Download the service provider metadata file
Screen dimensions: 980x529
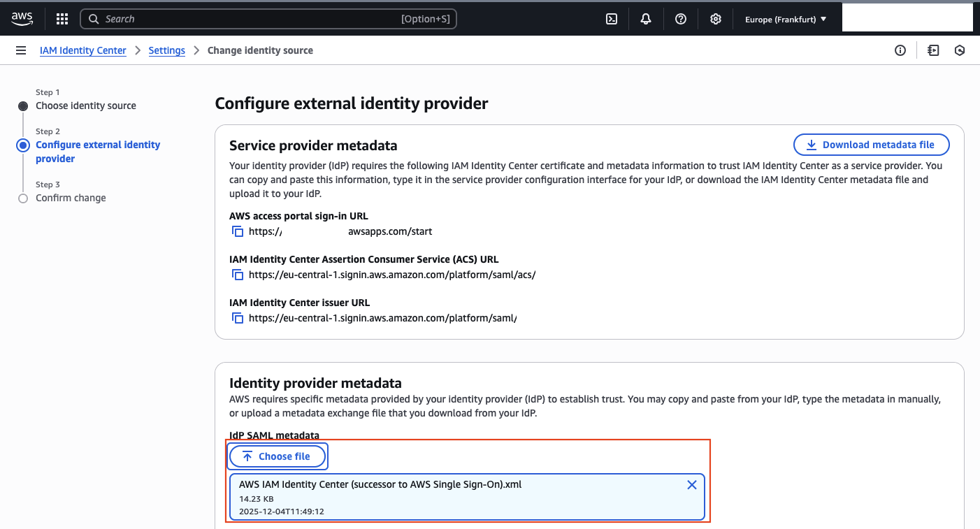pyautogui.click(x=871, y=145)
